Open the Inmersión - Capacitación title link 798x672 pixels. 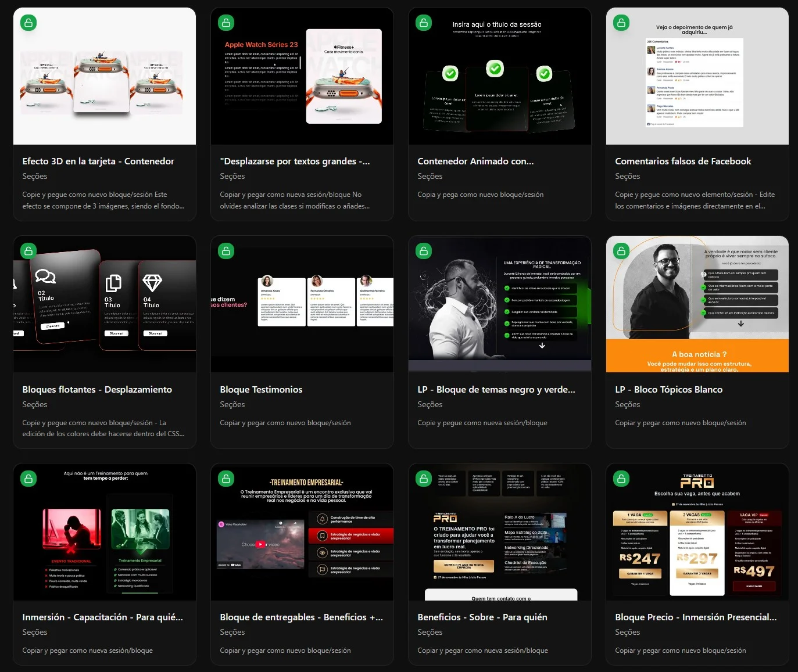(x=102, y=617)
